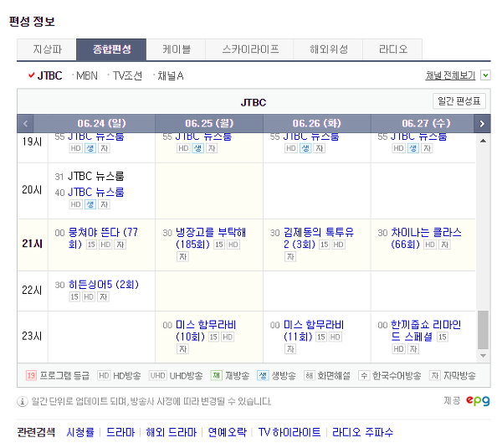Click the 자 badge of 냉장고를 부탁해
502x448 pixels.
tap(182, 257)
